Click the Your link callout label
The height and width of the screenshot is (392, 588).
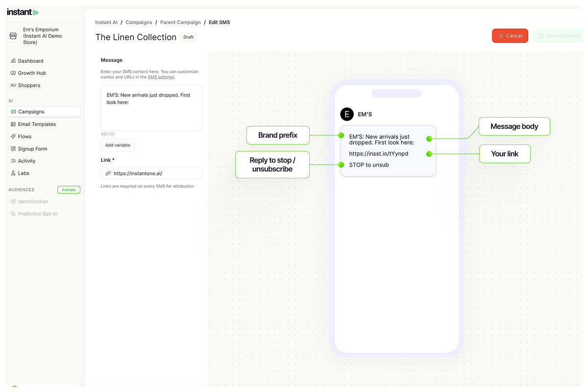pyautogui.click(x=505, y=154)
